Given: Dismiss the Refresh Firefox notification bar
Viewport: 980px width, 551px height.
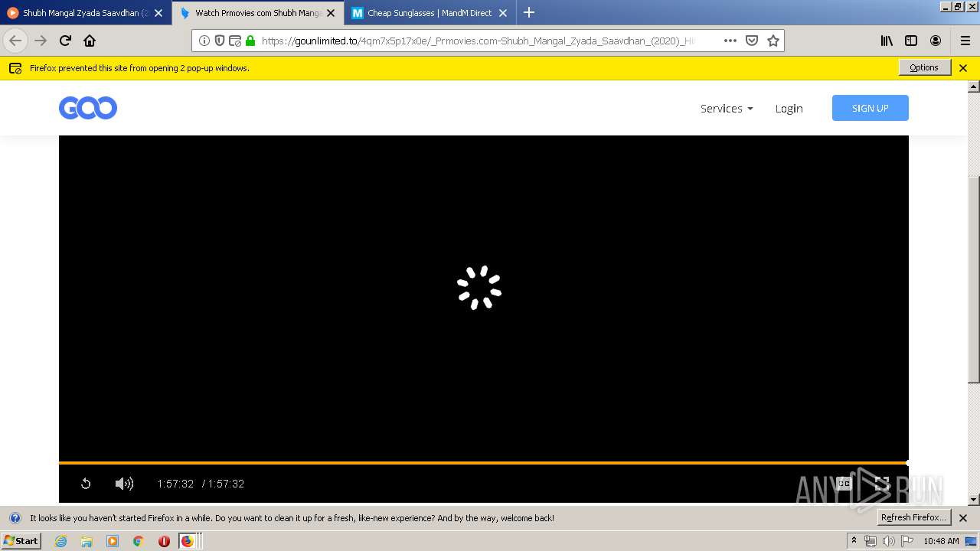Looking at the screenshot, I should click(x=963, y=518).
